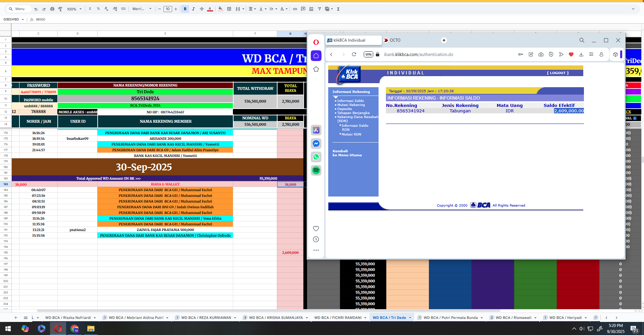Screen dimensions: 644x335
Task: Select the Paint format tool
Action: pos(60,9)
